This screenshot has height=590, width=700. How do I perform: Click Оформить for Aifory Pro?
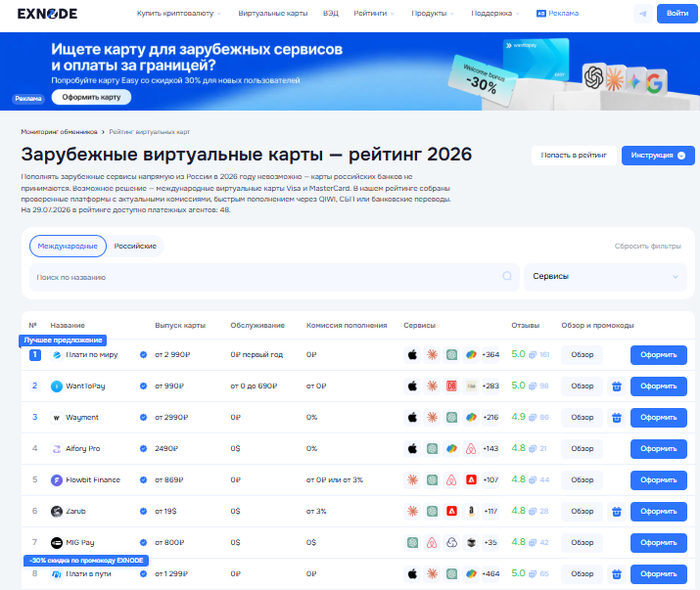(658, 449)
